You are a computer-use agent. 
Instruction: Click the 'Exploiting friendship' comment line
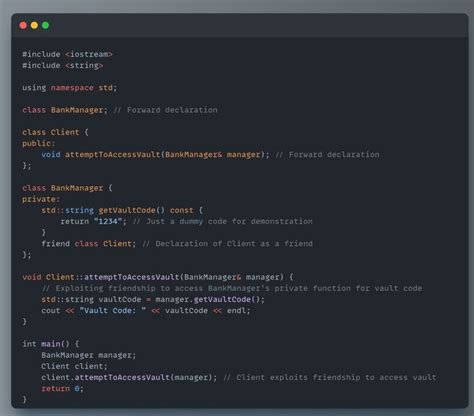[232, 288]
